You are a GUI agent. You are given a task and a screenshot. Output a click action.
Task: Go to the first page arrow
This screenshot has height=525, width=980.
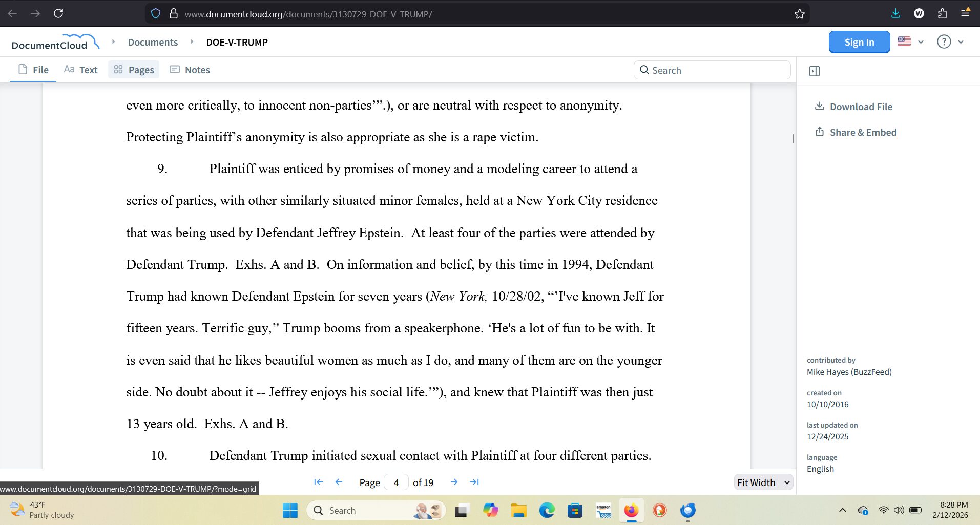[x=318, y=482]
